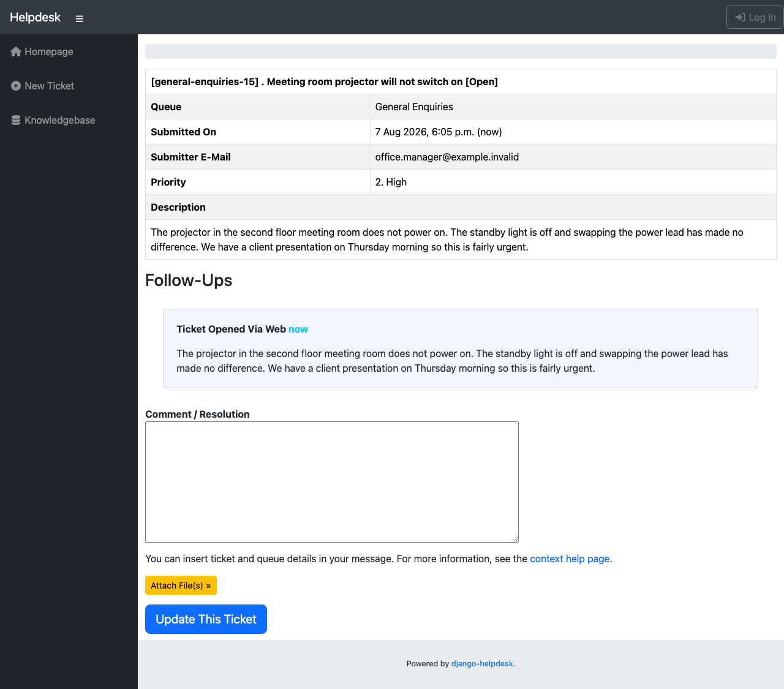Click the 'Follow-Ups' heading
784x689 pixels.
tap(189, 280)
